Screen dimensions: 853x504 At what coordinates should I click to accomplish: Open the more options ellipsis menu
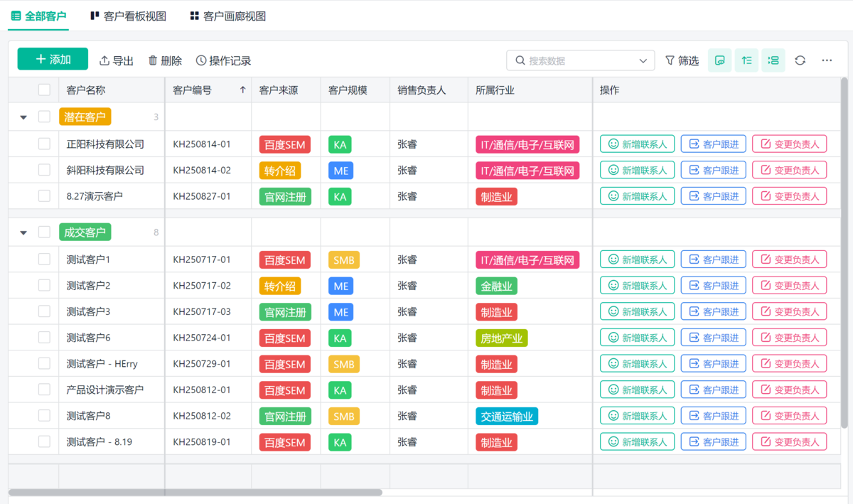coord(827,60)
